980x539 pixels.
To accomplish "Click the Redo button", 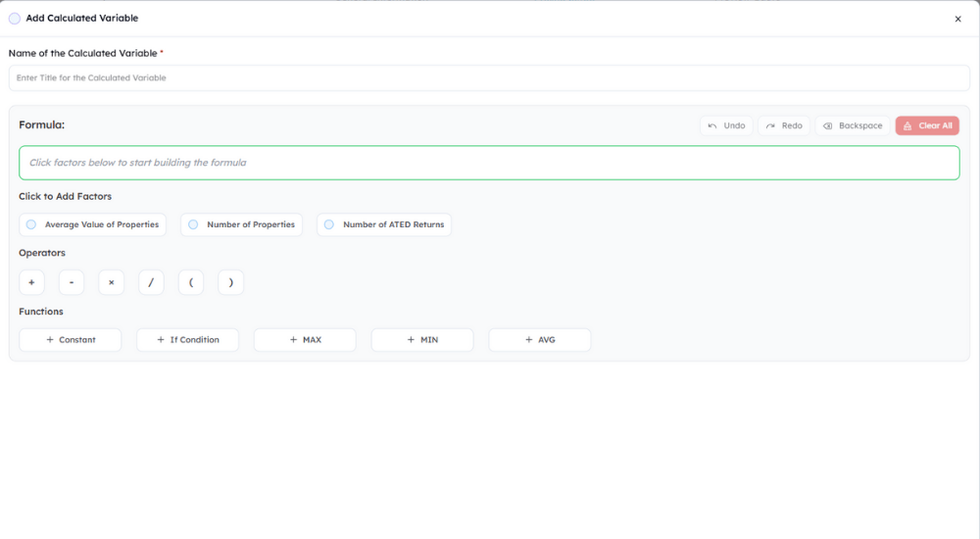I will (784, 125).
